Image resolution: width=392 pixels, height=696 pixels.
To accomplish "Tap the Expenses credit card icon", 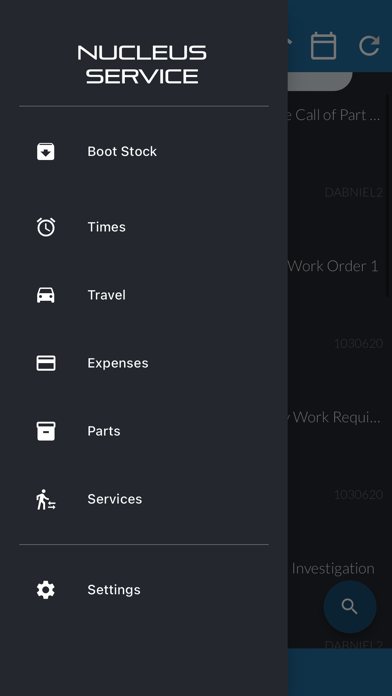I will pyautogui.click(x=46, y=363).
